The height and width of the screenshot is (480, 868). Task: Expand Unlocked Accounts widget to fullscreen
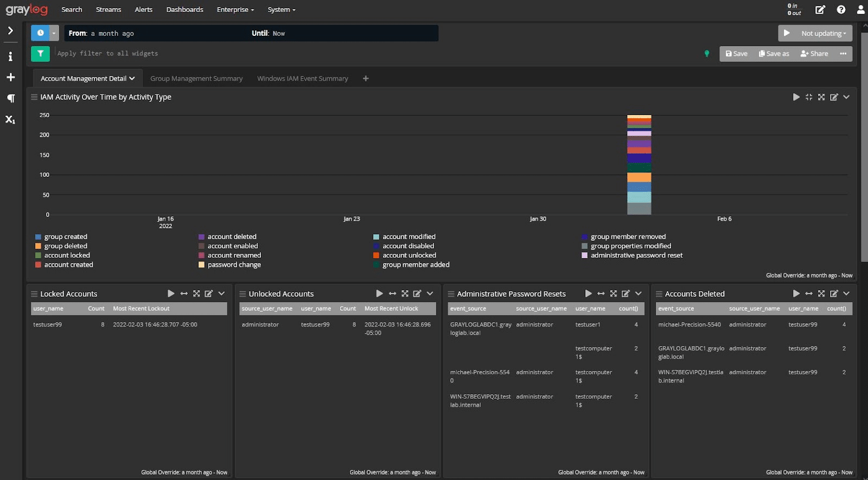pyautogui.click(x=405, y=294)
